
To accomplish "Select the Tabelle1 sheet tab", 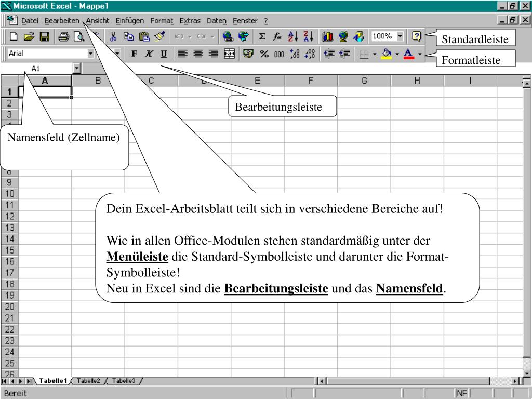I will tap(53, 381).
